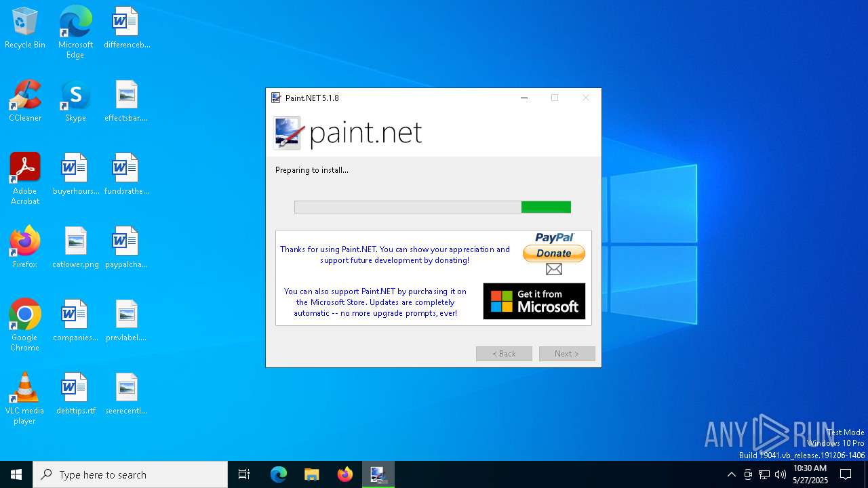Open Task View on the taskbar
This screenshot has width=868, height=488.
pos(244,474)
